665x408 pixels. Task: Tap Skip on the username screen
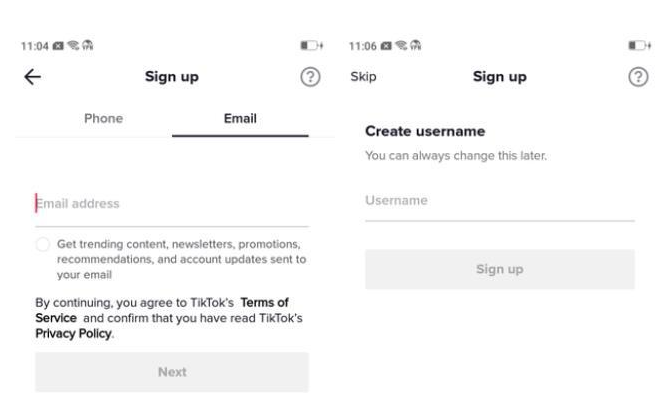click(363, 78)
